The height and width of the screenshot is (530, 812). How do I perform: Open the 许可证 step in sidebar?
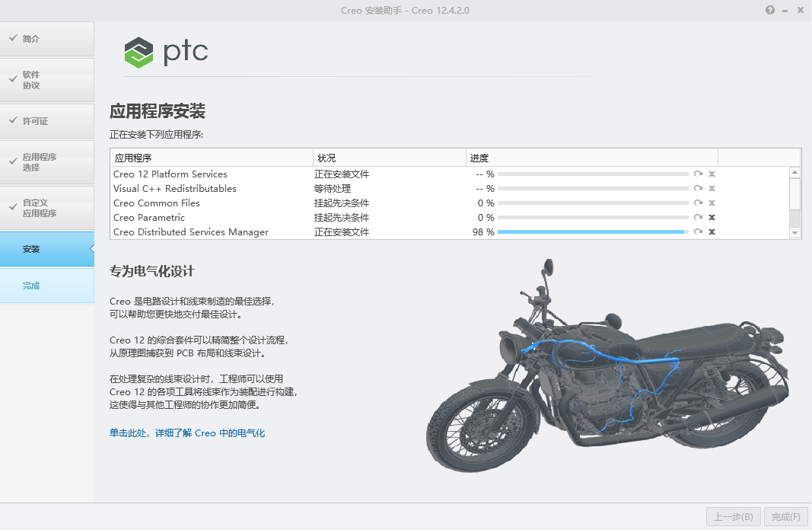(x=47, y=121)
